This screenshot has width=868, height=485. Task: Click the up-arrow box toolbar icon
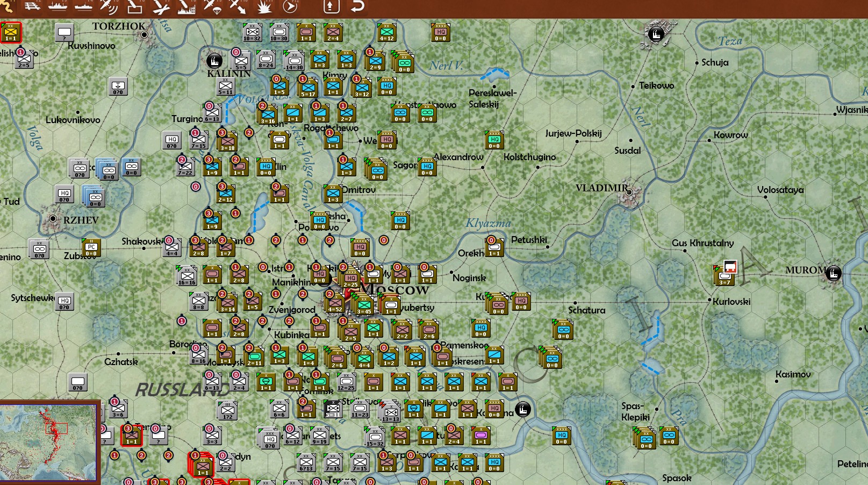[331, 6]
